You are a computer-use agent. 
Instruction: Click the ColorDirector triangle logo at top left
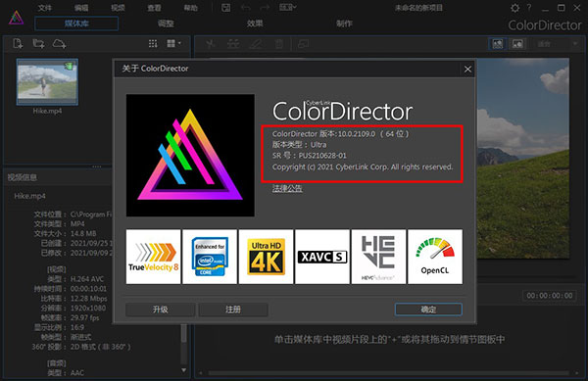click(17, 18)
